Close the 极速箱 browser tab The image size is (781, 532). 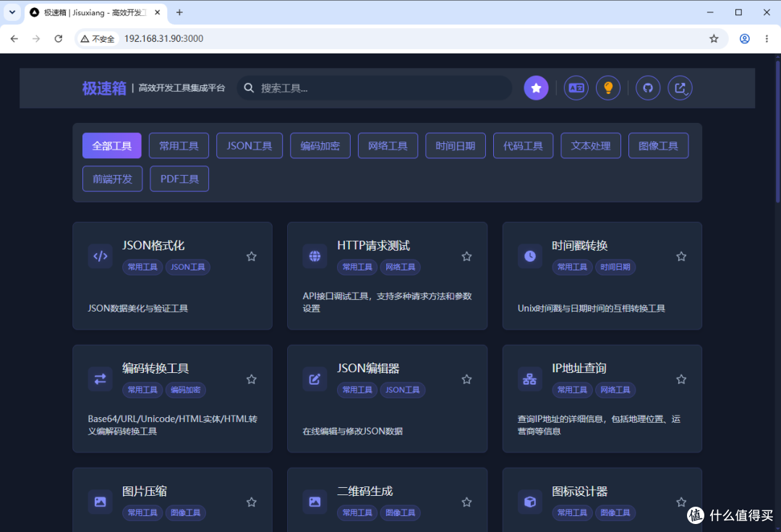pos(158,12)
